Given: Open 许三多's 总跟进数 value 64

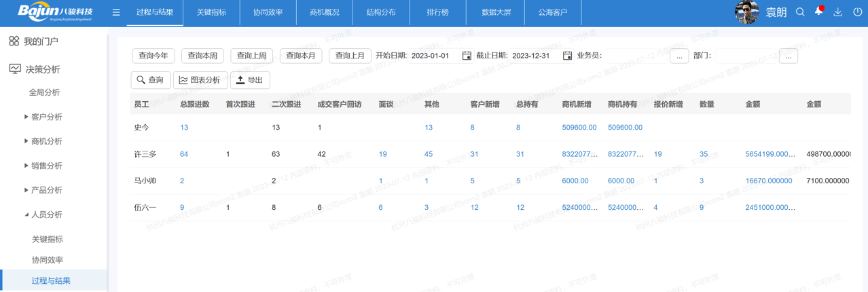Looking at the screenshot, I should coord(184,154).
